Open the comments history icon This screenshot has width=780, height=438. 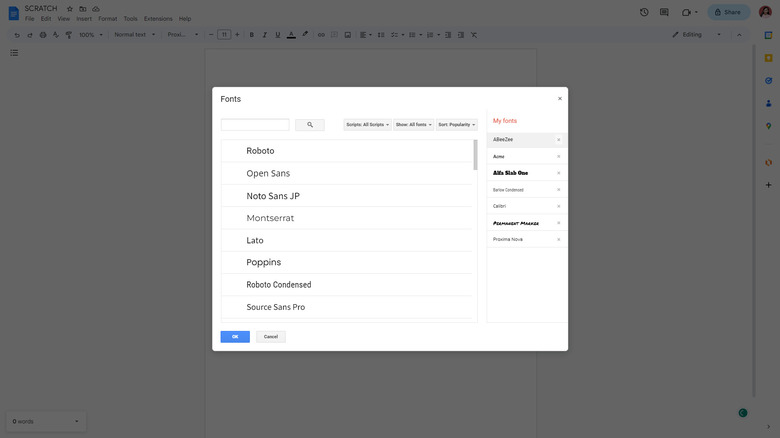(664, 12)
